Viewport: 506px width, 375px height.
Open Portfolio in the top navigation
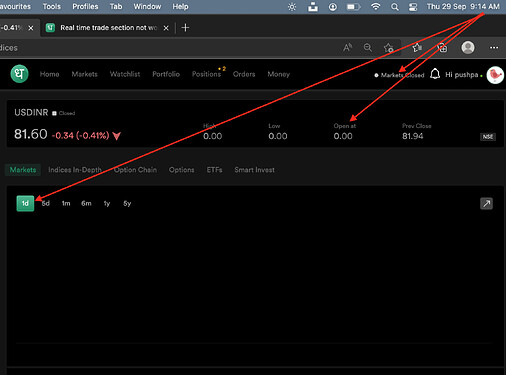(166, 74)
